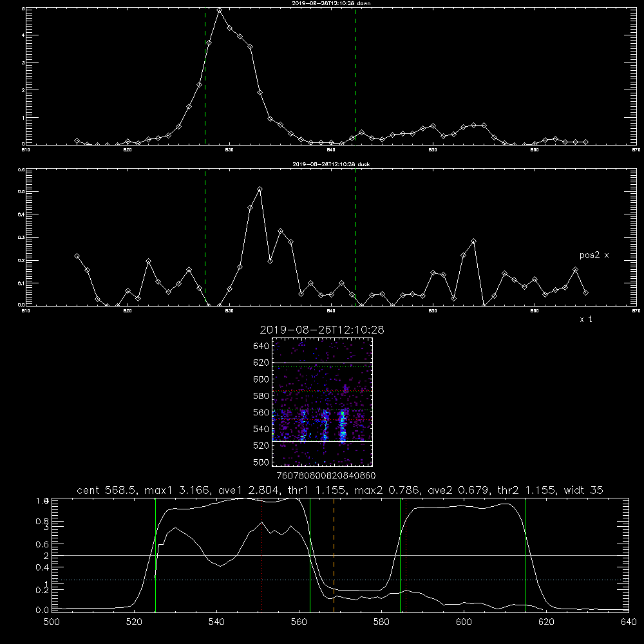Click the rightmost solid green line in bottom plot
This screenshot has height=644, width=644.
[526, 554]
